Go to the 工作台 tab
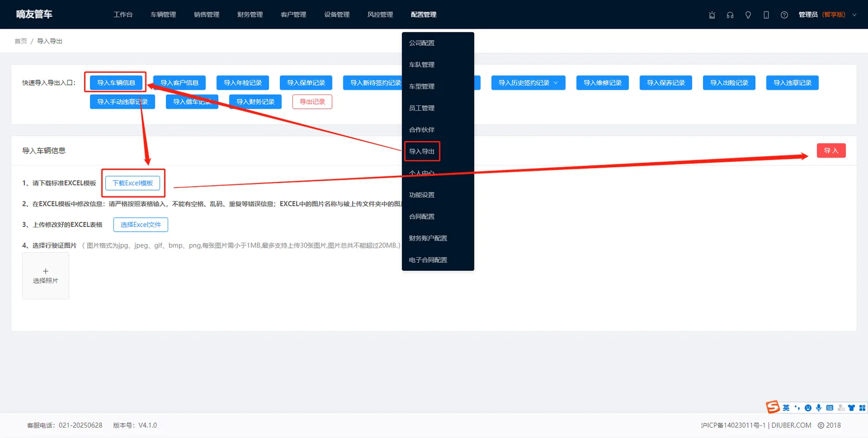This screenshot has height=438, width=868. point(123,15)
